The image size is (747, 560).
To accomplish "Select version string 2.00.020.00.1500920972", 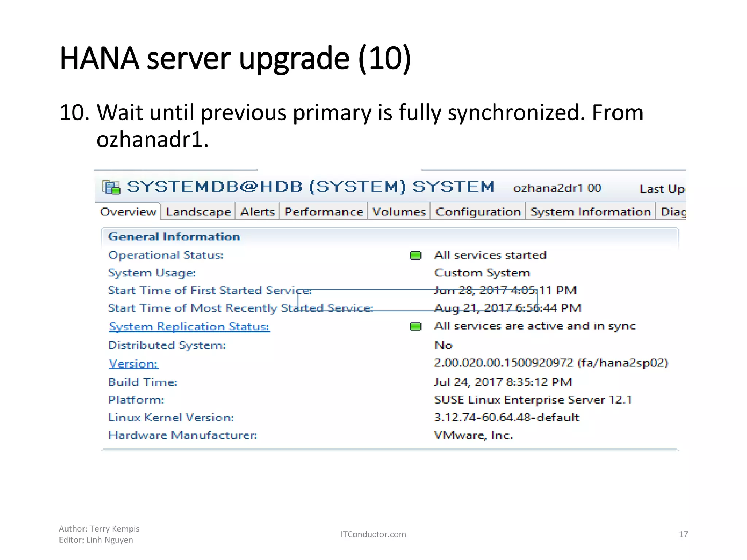I will (x=504, y=363).
